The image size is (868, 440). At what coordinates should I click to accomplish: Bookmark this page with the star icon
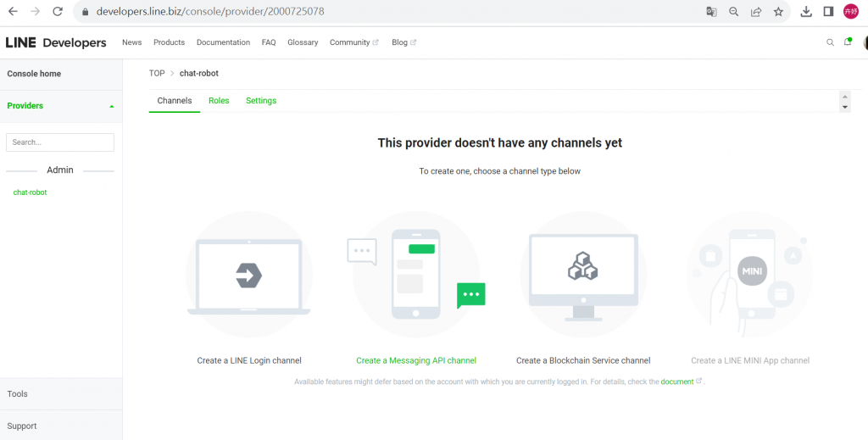(778, 12)
